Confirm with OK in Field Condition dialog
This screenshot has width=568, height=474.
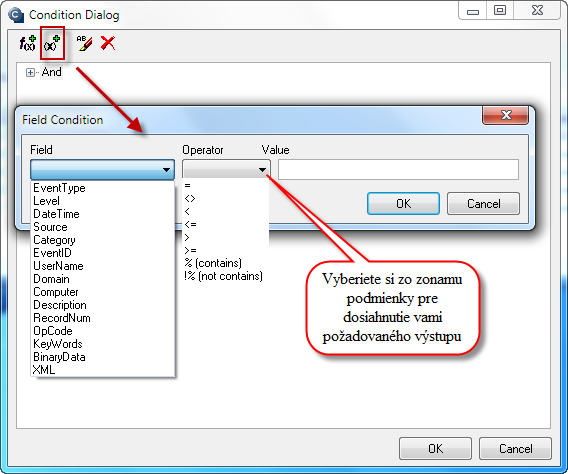coord(403,204)
